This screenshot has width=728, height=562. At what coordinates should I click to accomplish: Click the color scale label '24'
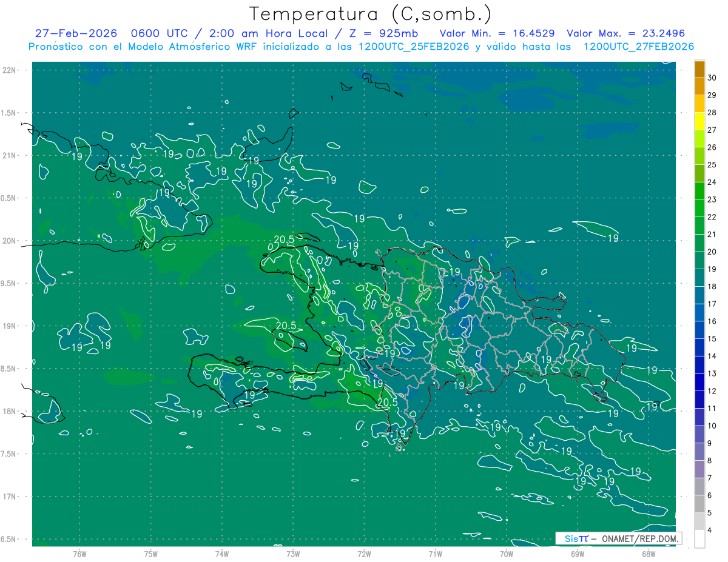pos(713,182)
